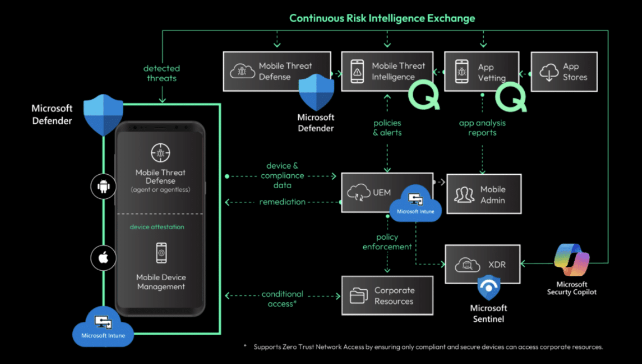The width and height of the screenshot is (642, 364).
Task: Click the Mobile Device Management text on phone
Action: click(x=161, y=282)
